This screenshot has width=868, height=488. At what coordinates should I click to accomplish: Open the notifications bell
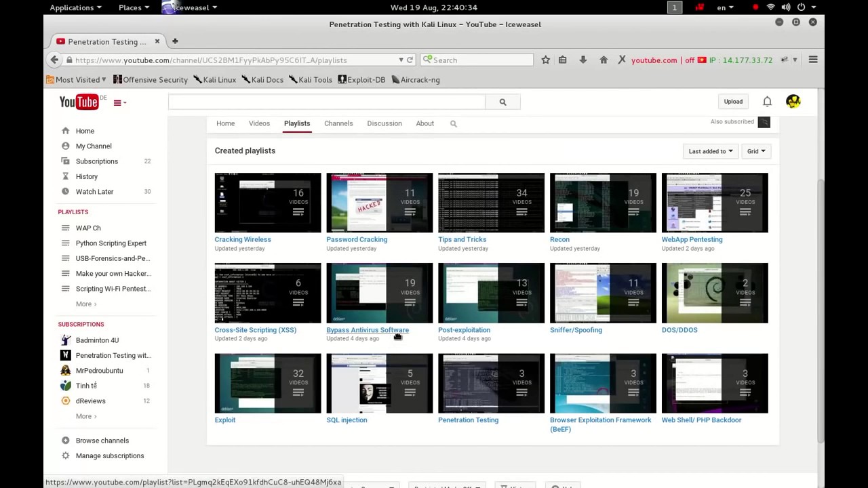coord(767,102)
